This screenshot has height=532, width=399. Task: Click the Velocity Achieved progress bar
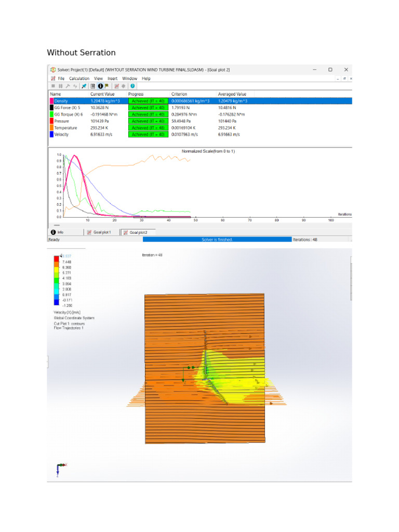pyautogui.click(x=148, y=135)
